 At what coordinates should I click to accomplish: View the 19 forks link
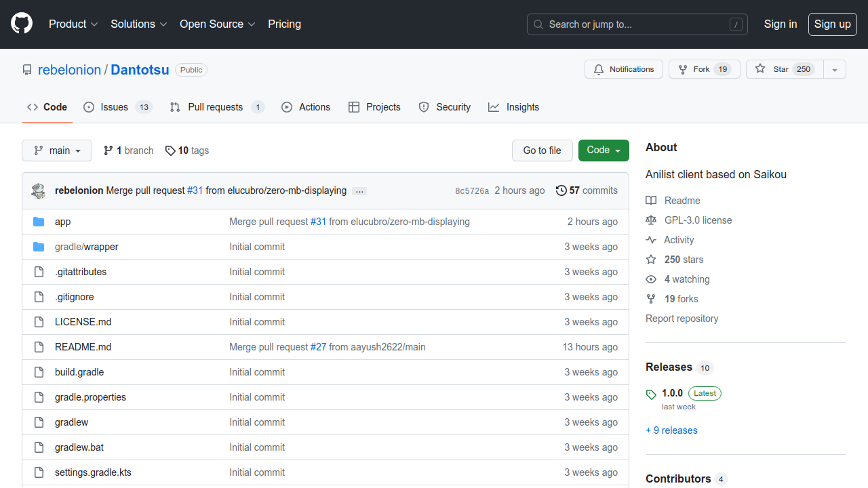(671, 299)
